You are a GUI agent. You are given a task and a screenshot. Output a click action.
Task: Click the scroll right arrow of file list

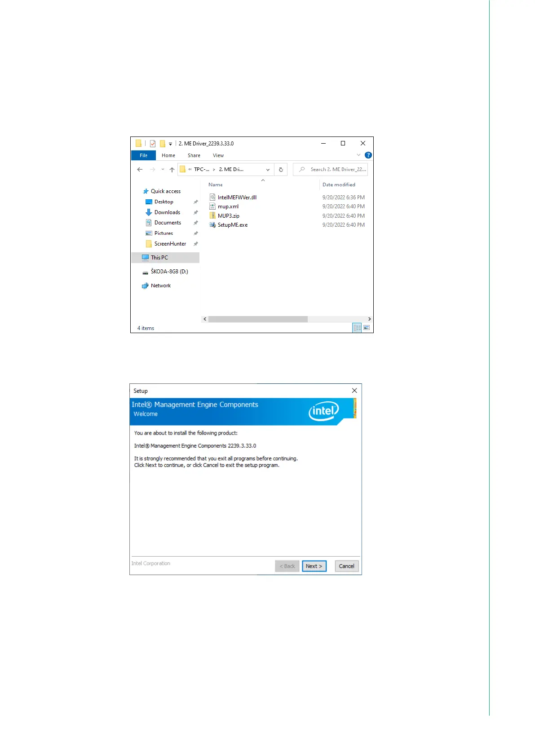(x=369, y=319)
